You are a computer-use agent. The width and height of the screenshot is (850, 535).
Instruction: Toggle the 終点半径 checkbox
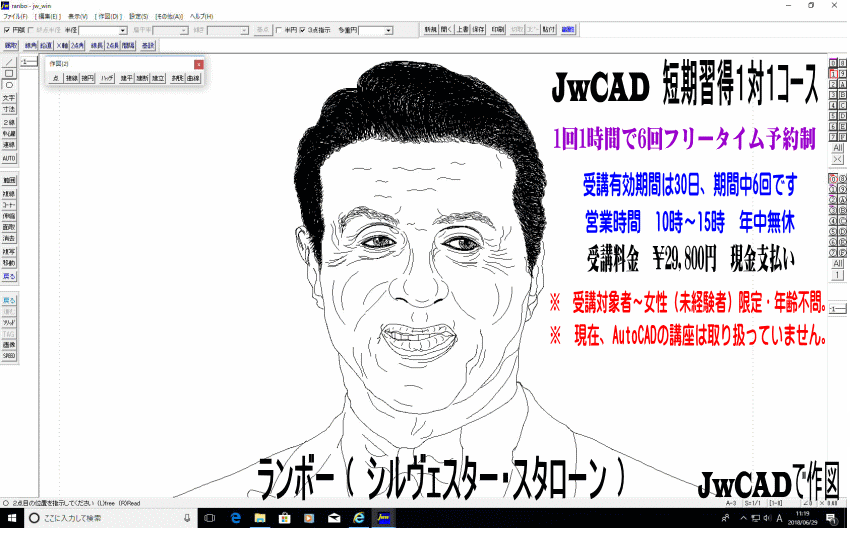(x=31, y=30)
